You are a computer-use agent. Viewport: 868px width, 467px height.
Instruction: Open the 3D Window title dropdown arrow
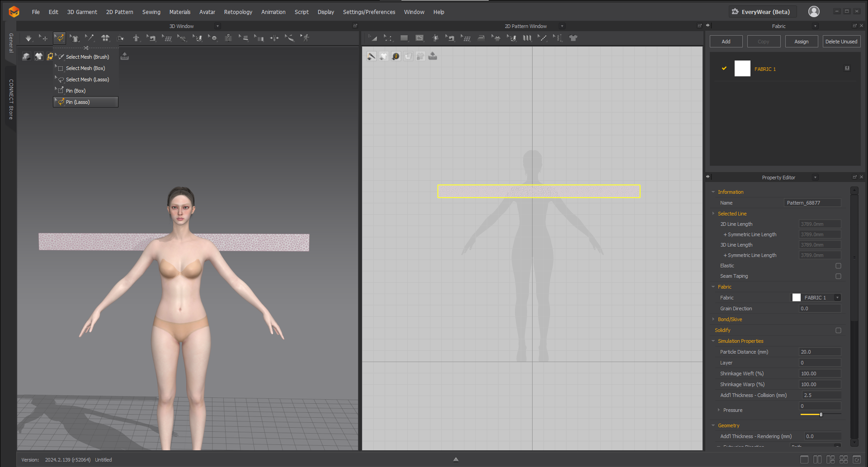pyautogui.click(x=217, y=26)
